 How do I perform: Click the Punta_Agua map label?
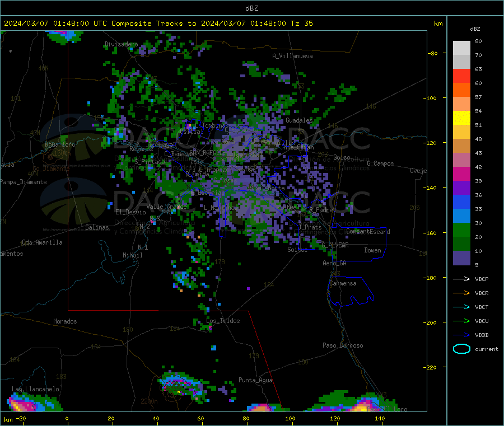click(x=255, y=380)
